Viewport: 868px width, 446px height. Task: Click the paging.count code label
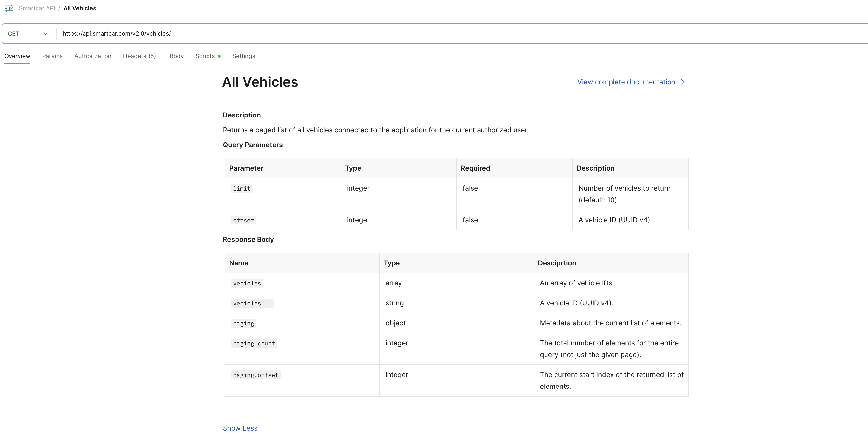pyautogui.click(x=254, y=343)
